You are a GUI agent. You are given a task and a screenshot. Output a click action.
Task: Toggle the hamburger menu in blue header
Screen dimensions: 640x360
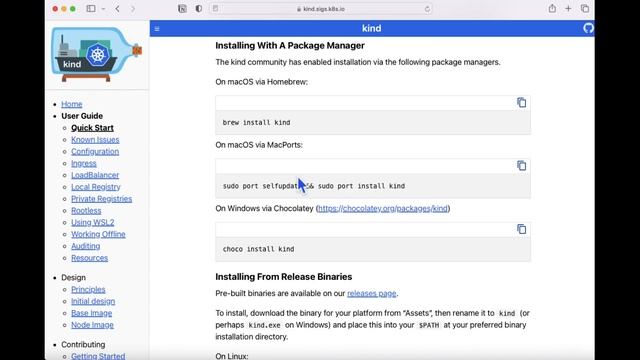point(157,29)
